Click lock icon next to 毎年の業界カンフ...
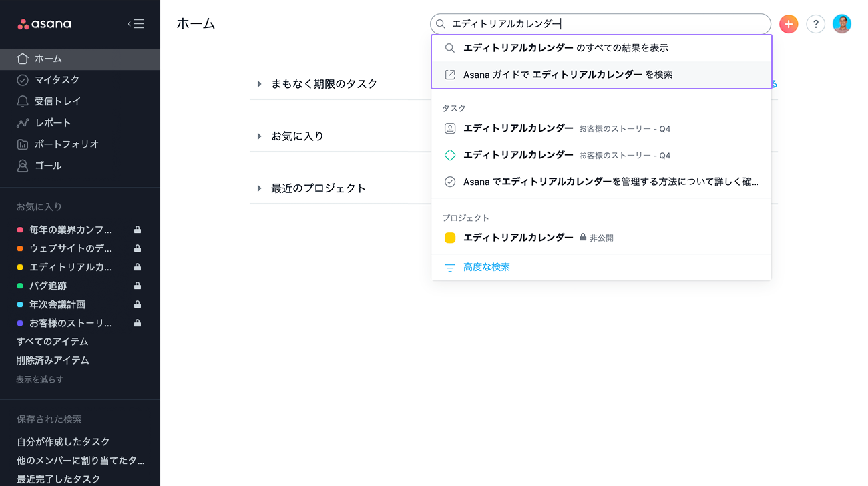The height and width of the screenshot is (486, 868). click(x=138, y=230)
